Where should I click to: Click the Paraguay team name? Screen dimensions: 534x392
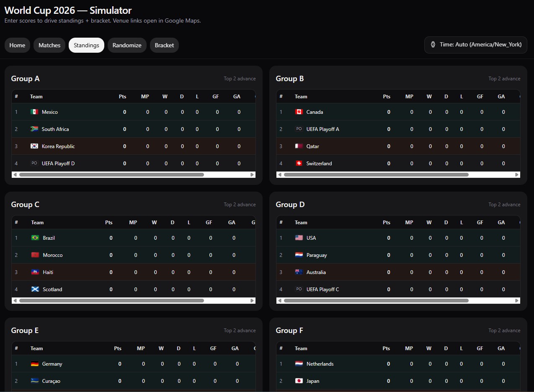tap(317, 255)
